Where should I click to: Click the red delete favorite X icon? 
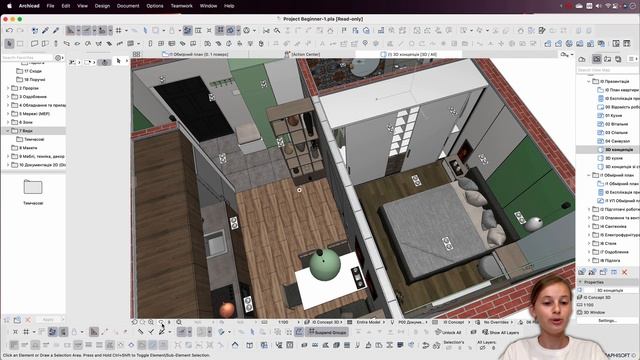(x=28, y=320)
